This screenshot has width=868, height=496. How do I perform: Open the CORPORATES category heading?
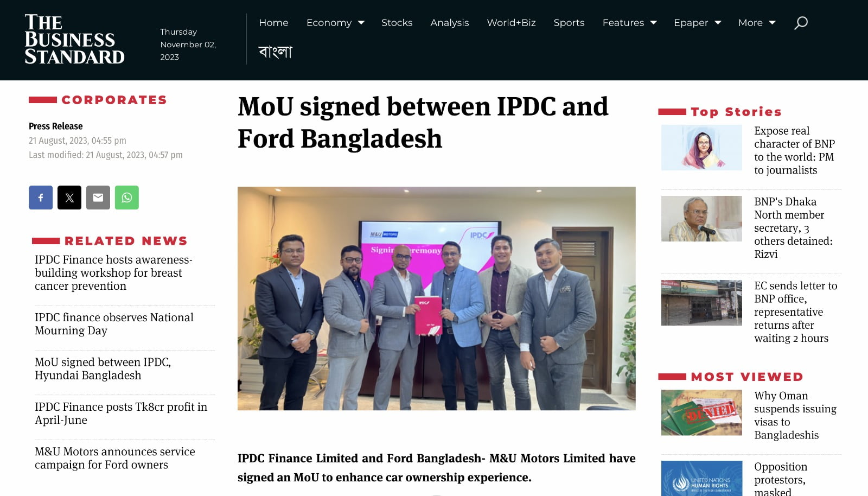tap(114, 100)
